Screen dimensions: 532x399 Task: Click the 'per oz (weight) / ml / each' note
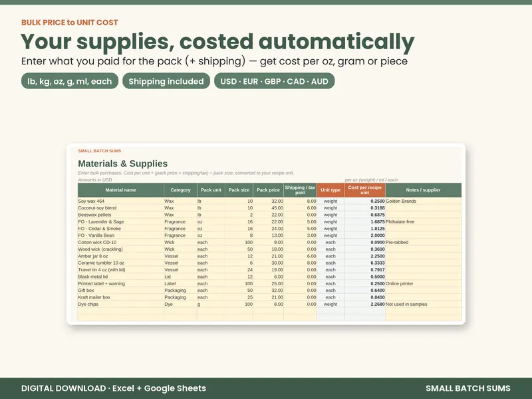click(371, 180)
